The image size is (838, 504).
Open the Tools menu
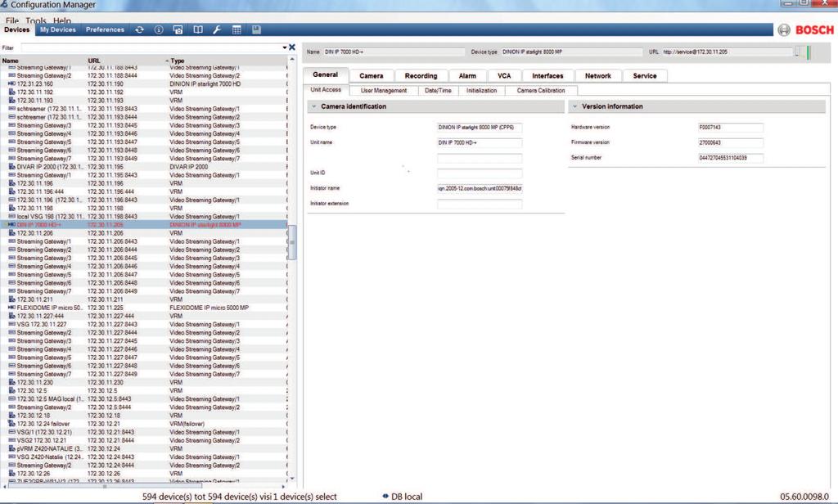point(36,20)
